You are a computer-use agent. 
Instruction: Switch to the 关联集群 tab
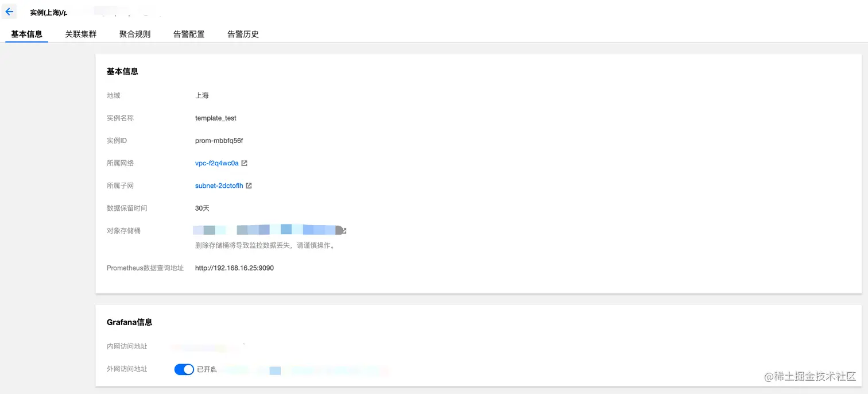click(x=81, y=34)
